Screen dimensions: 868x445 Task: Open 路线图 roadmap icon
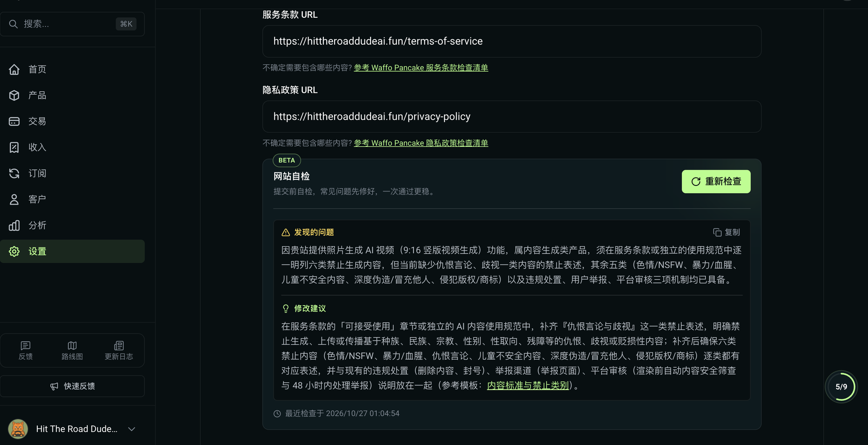pos(72,346)
